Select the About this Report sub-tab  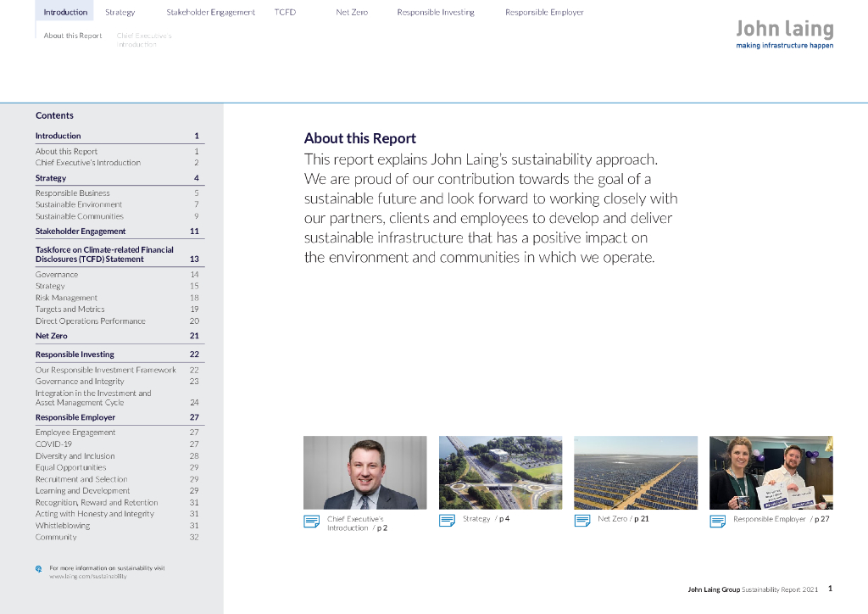[73, 36]
